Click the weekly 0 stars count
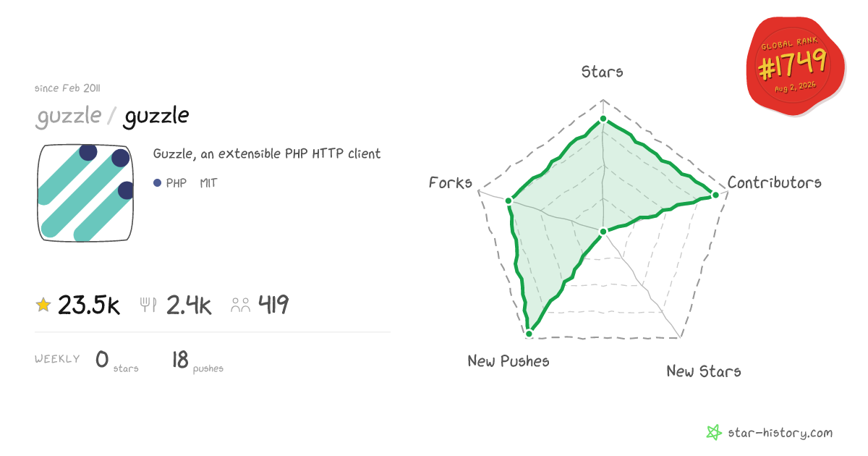Image resolution: width=868 pixels, height=456 pixels. coord(102,359)
